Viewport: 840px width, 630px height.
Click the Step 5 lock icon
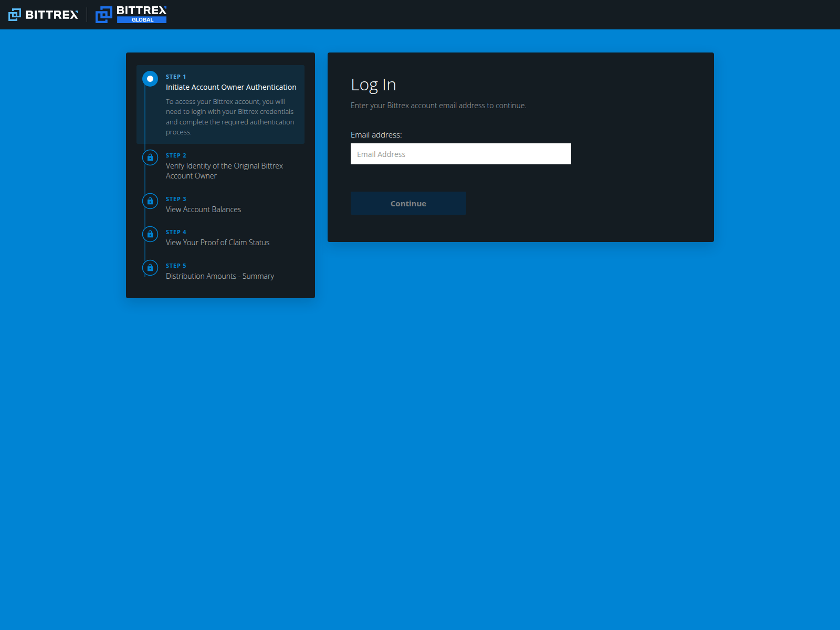[x=150, y=268]
